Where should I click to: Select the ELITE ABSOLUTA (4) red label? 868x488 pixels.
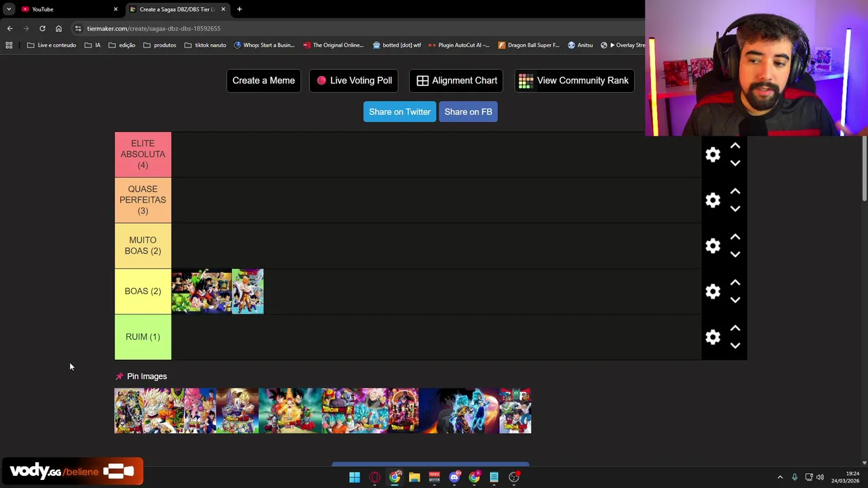point(143,155)
